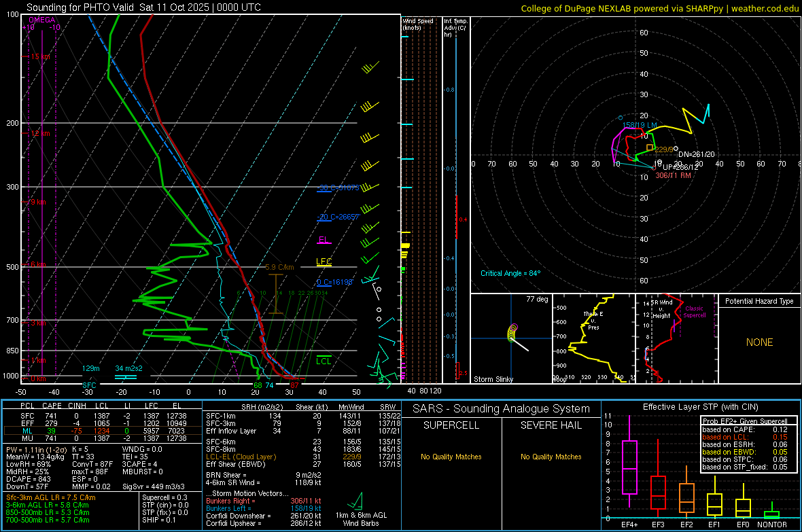The image size is (802, 532).
Task: Click the Storm Slinky plot circles
Action: pyautogui.click(x=512, y=332)
